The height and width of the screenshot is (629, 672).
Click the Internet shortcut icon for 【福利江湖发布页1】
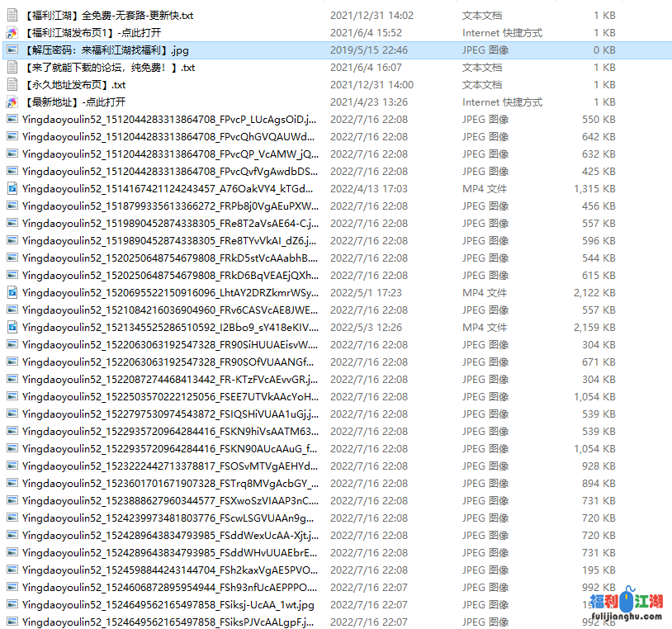click(11, 33)
